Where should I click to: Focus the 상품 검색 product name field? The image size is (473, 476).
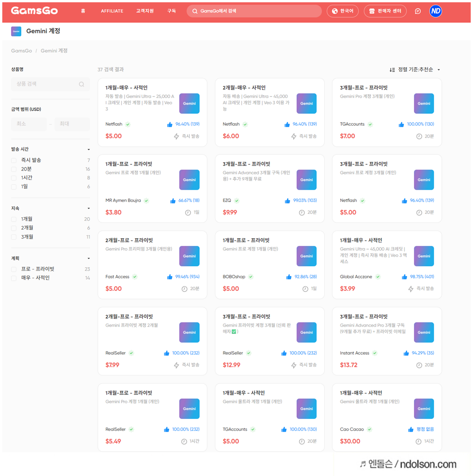tap(50, 84)
